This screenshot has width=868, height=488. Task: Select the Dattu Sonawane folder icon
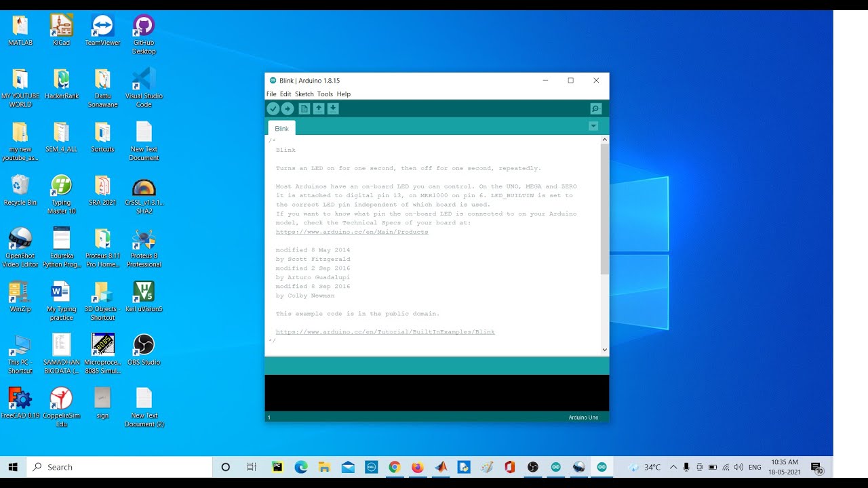point(102,87)
